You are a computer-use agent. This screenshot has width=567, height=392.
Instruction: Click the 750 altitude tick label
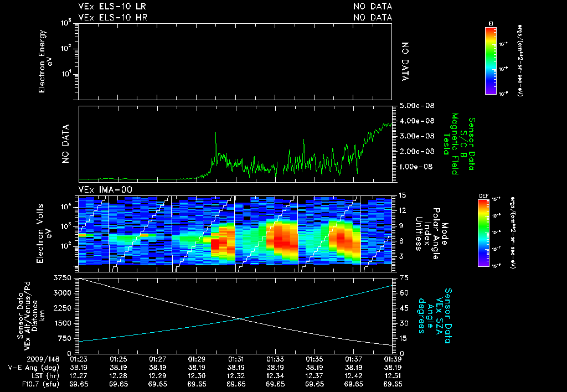point(65,338)
